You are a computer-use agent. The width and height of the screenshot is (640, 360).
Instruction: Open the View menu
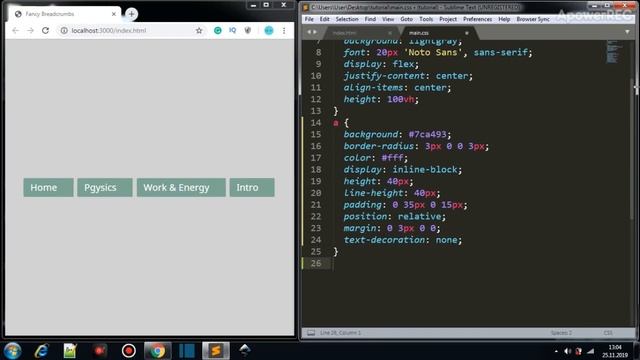pos(388,19)
